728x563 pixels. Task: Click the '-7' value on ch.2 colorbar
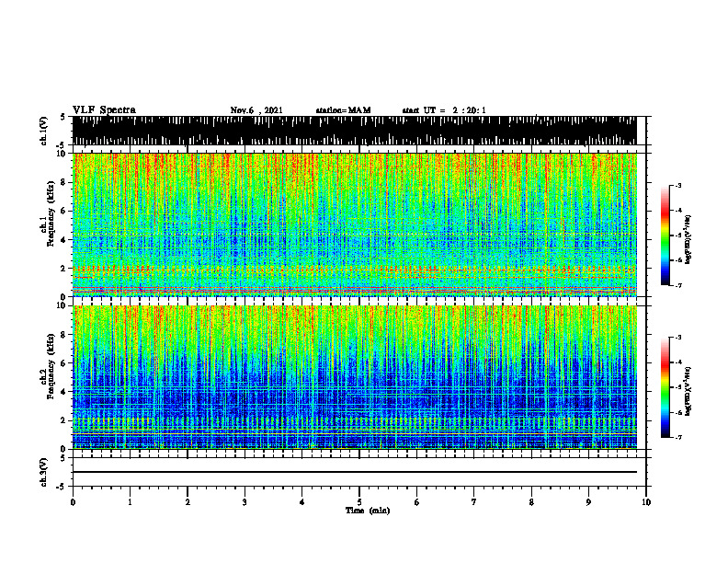click(677, 437)
